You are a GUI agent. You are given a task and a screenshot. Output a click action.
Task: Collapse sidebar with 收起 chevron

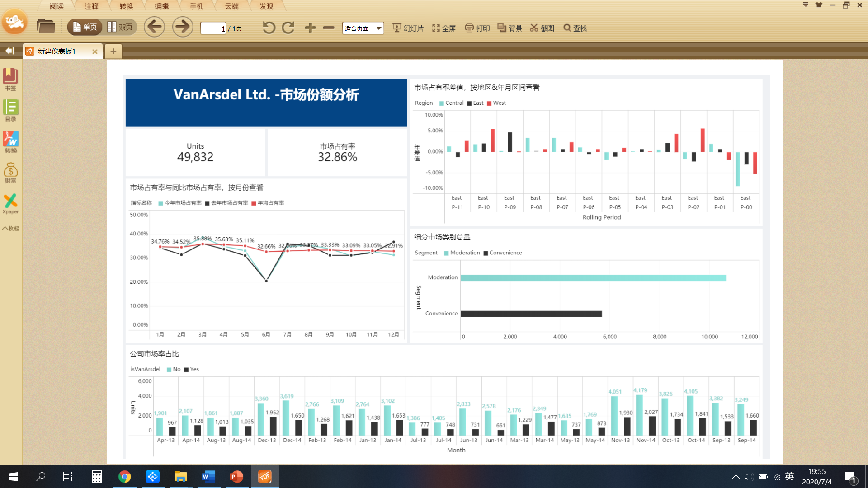tap(10, 228)
